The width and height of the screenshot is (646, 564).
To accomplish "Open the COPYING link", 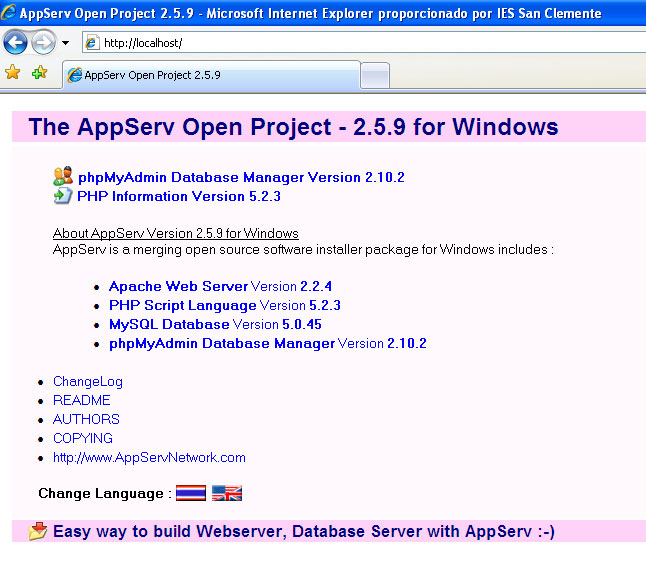I will [x=83, y=438].
